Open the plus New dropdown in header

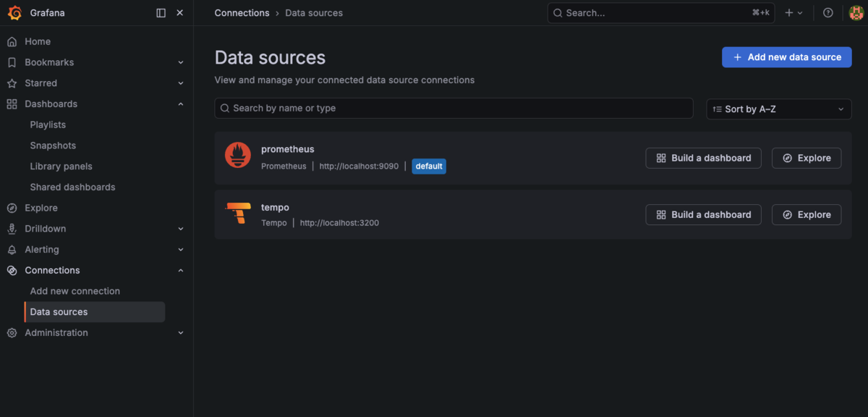(794, 13)
